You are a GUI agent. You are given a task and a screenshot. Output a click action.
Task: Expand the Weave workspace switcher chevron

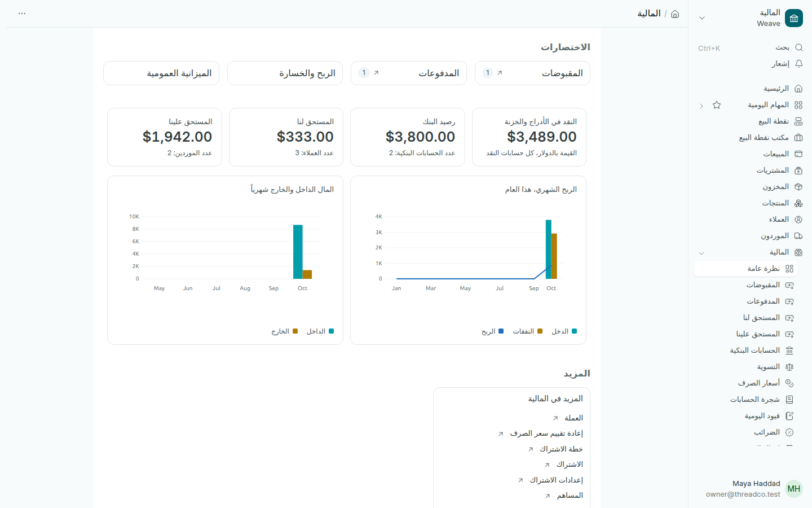tap(702, 18)
